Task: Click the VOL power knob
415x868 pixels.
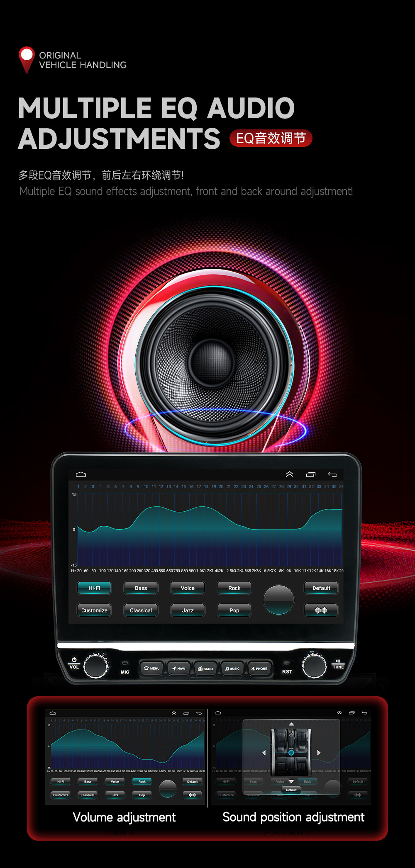Action: tap(96, 666)
